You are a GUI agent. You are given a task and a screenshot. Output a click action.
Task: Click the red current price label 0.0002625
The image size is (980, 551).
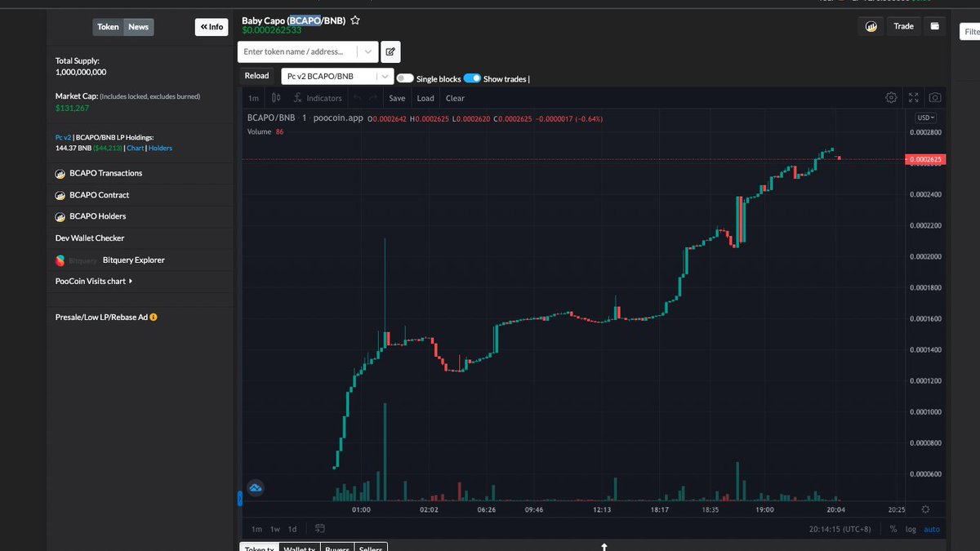pos(924,159)
